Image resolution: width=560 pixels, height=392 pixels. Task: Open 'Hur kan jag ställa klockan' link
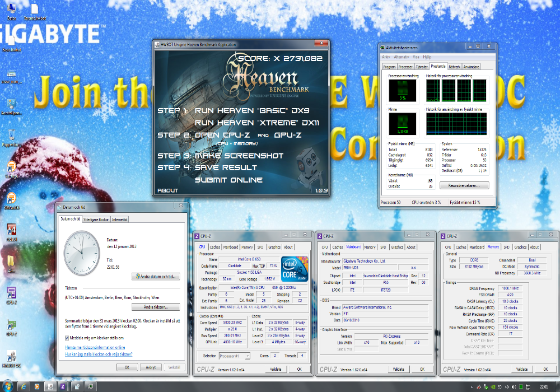coord(99,354)
